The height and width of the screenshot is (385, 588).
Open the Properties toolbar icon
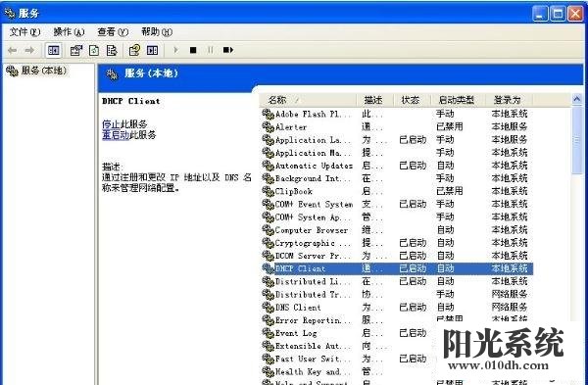pos(76,50)
